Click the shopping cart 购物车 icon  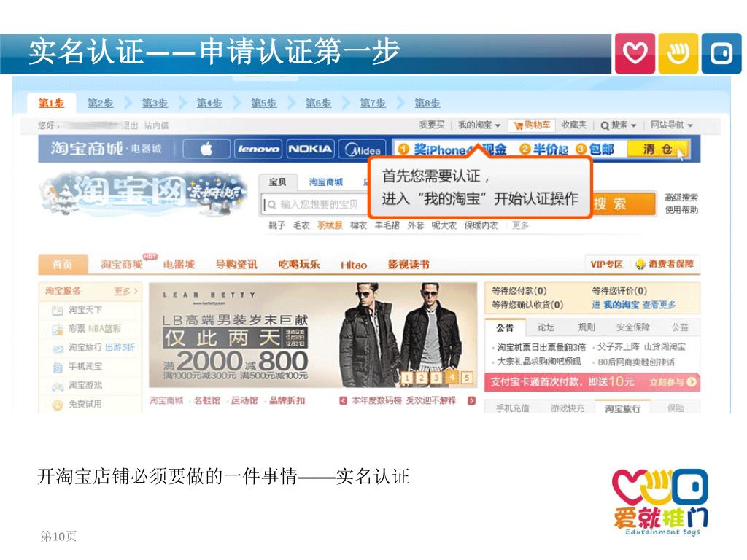click(x=532, y=125)
